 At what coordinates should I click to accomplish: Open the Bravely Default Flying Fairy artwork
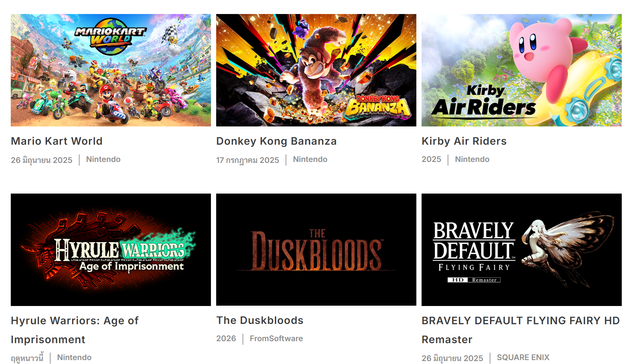tap(522, 250)
